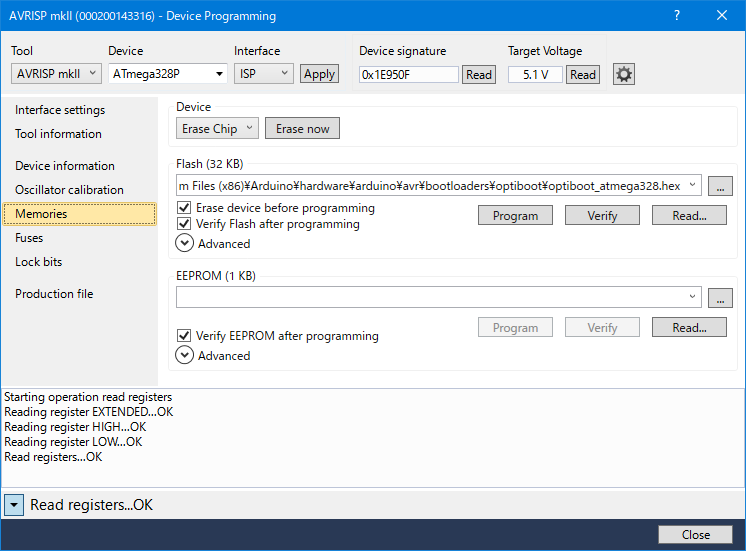Click 'Starting operation read registers' log line

pyautogui.click(x=88, y=397)
